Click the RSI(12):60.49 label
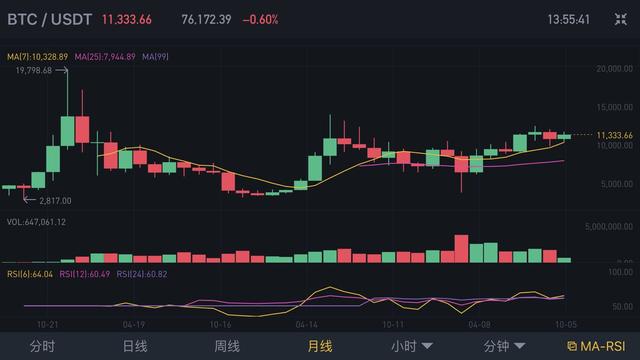Screen dimensions: 640x360 [x=84, y=274]
